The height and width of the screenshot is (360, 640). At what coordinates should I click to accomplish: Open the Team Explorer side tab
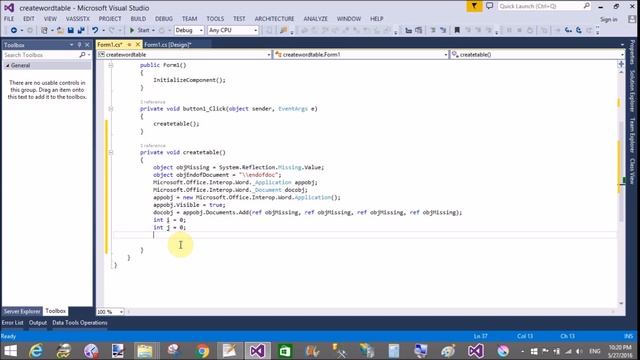632,135
